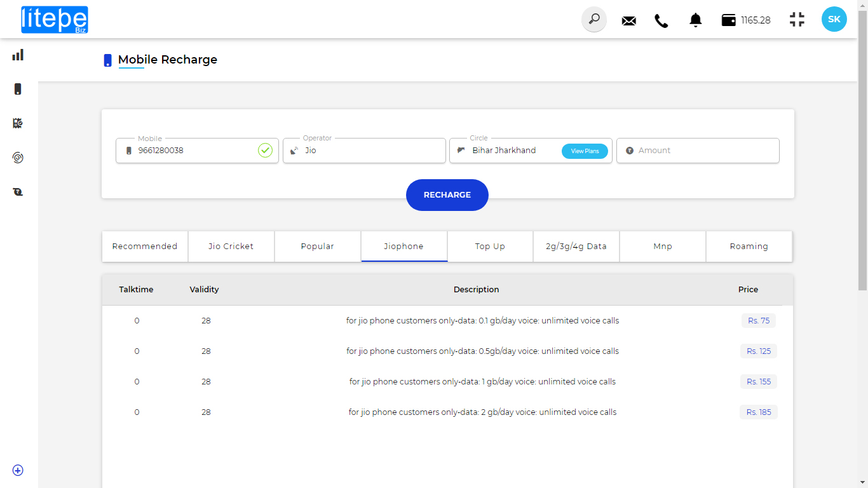The width and height of the screenshot is (868, 488).
Task: Open the 2g/3g/4g Data tab
Action: point(576,247)
